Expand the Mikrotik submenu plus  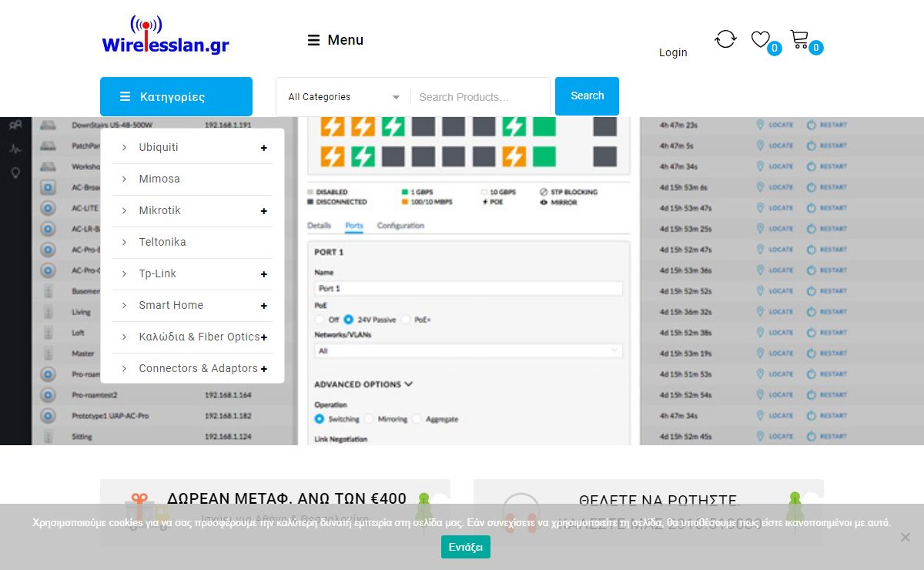point(264,211)
